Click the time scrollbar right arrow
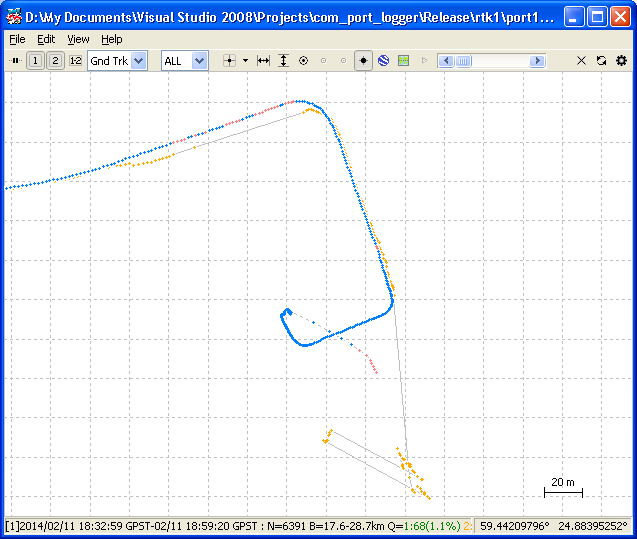Viewport: 637px width, 539px height. click(537, 61)
